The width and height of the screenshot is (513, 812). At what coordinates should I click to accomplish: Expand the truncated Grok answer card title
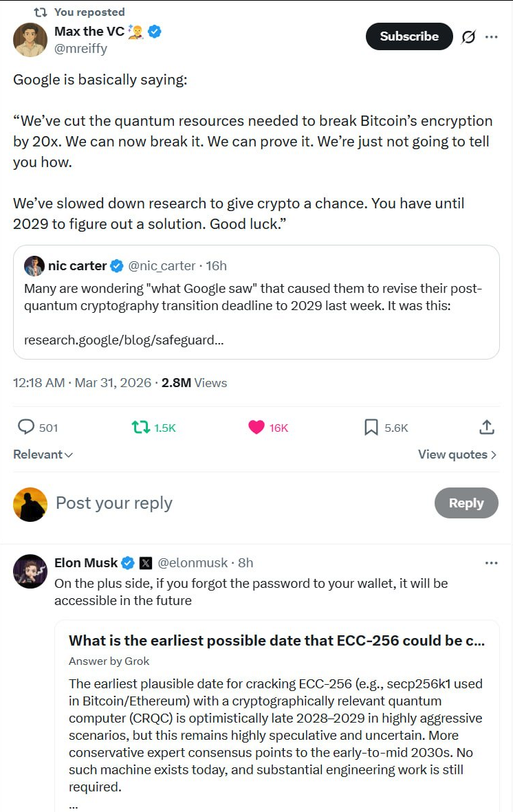(x=276, y=641)
